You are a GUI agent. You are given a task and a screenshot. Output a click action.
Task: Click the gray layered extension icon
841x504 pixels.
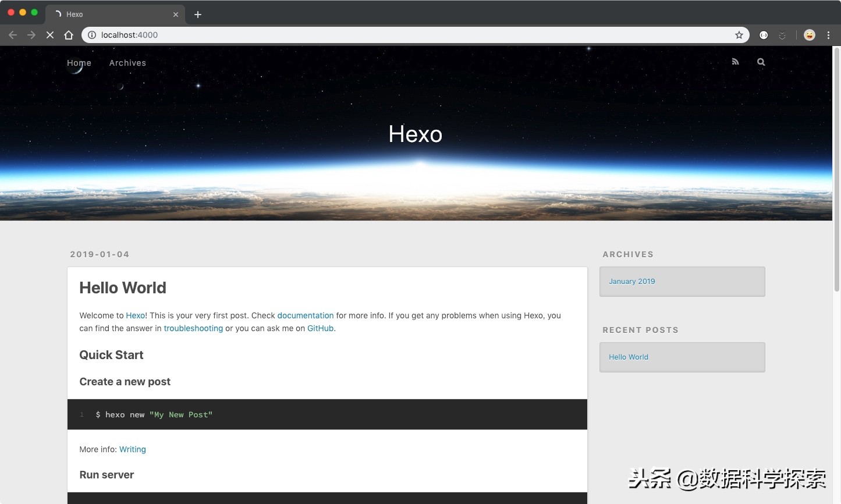(782, 35)
